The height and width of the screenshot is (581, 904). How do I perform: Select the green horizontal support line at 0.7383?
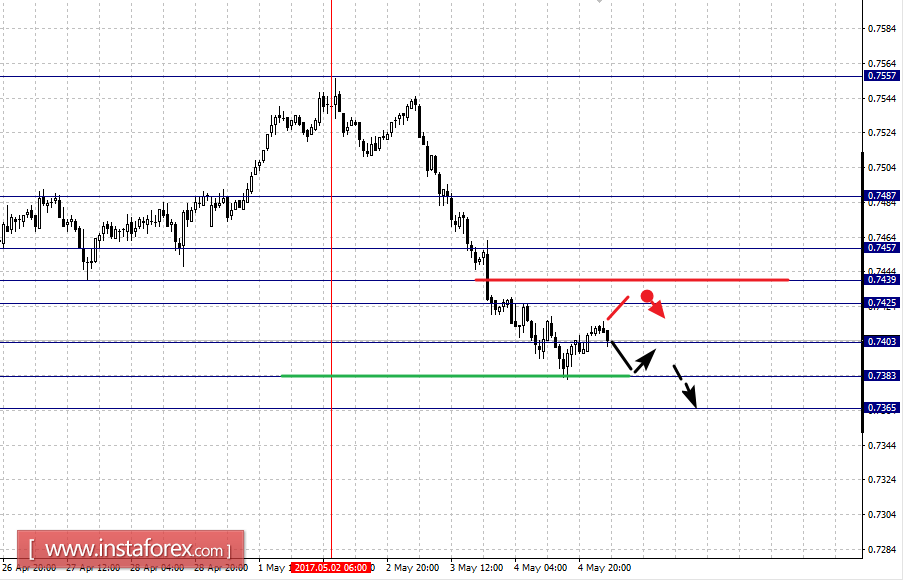[455, 376]
